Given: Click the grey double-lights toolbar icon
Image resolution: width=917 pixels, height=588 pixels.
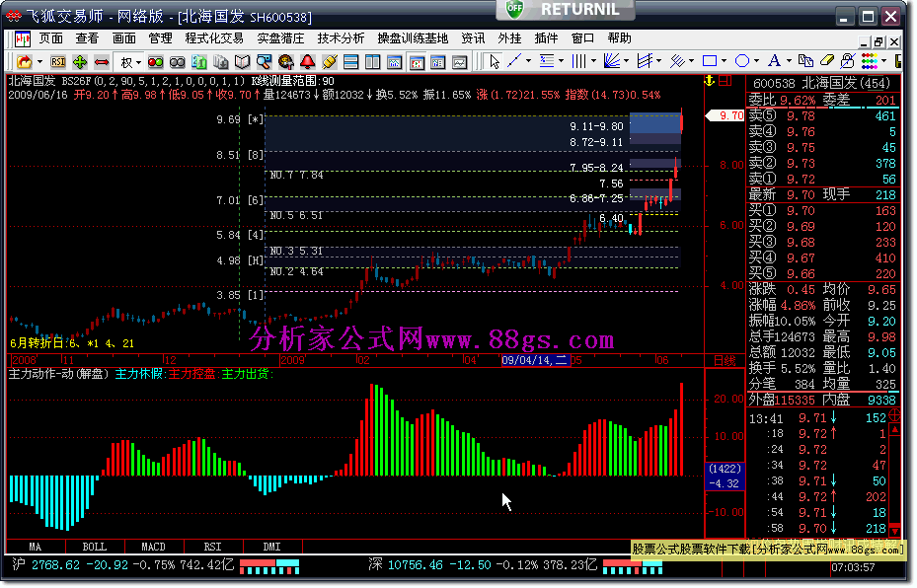Looking at the screenshot, I should point(178,61).
